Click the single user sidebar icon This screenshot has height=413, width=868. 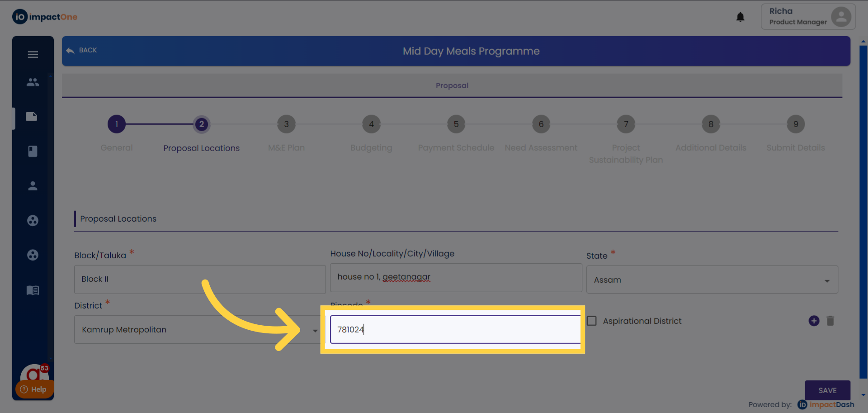click(33, 186)
